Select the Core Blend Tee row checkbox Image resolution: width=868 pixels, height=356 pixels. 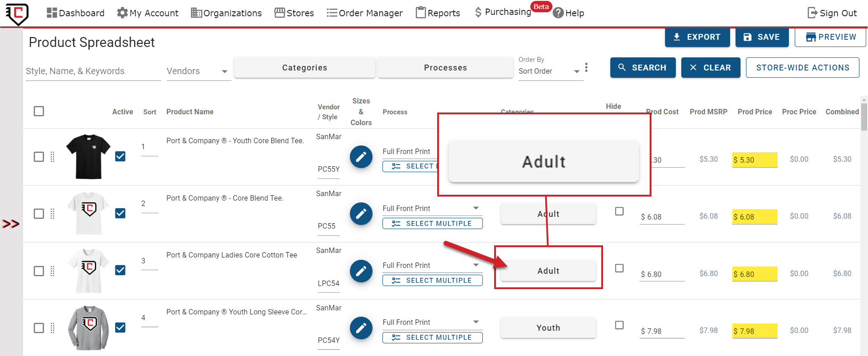point(39,214)
